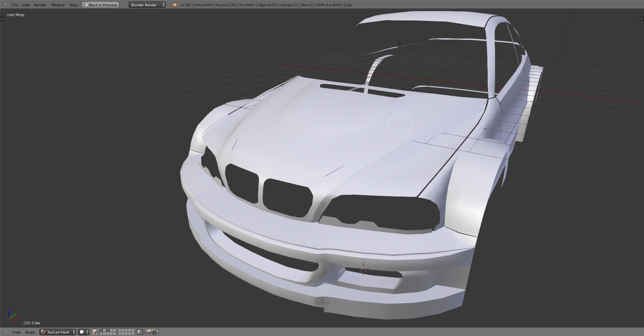The image size is (644, 336).
Task: Collapse the top info header menus
Action: pyautogui.click(x=6, y=5)
